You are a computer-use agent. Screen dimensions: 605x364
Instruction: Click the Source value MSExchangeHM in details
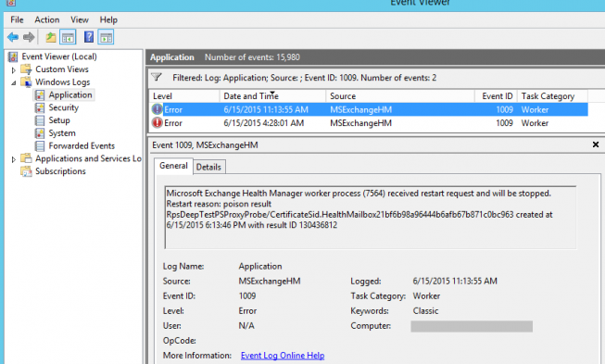click(270, 281)
